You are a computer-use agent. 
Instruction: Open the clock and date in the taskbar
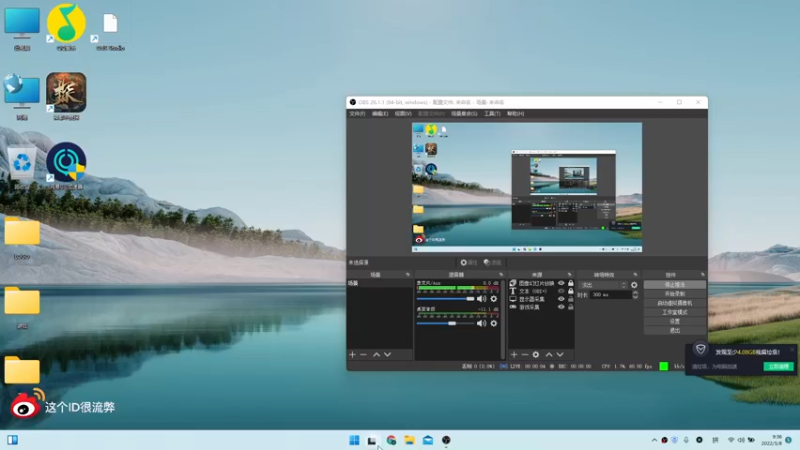(x=772, y=440)
